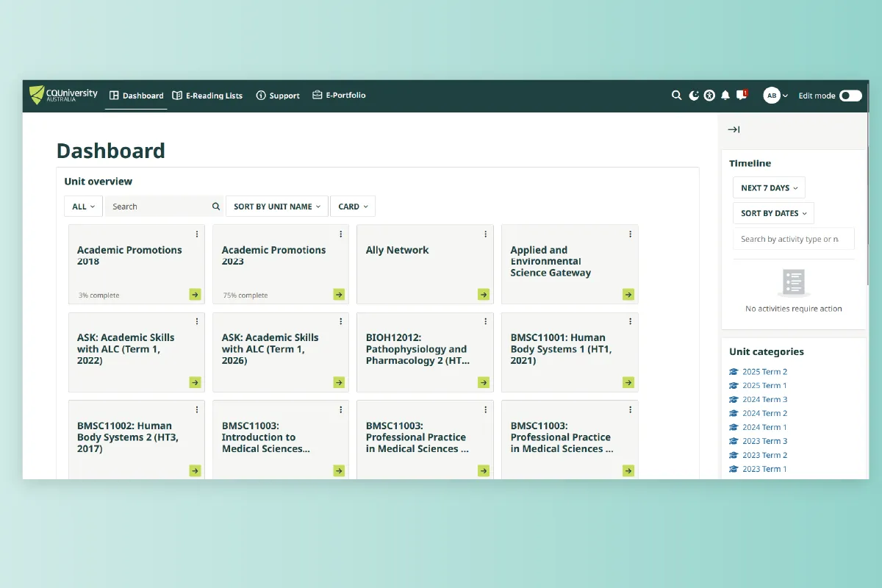Open options menu for BIOH12012 card
The image size is (882, 588).
[x=486, y=322]
